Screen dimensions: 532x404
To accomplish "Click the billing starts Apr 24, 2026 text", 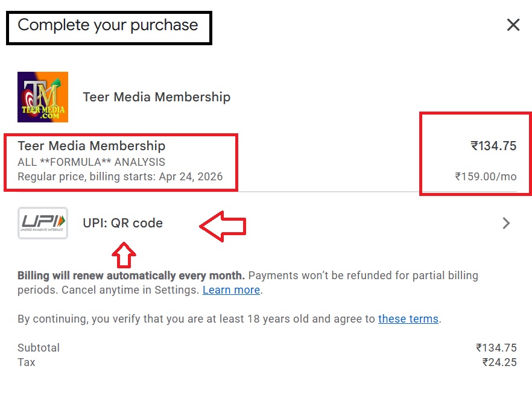I will click(x=120, y=177).
